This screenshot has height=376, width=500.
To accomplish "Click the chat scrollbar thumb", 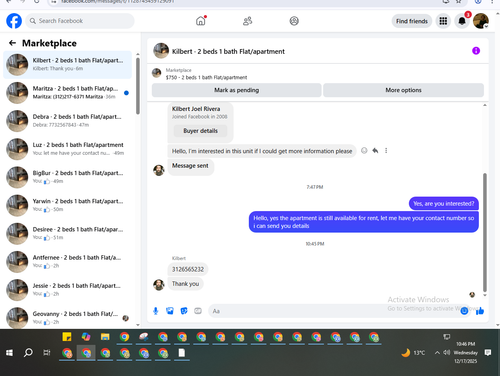I will point(485,232).
